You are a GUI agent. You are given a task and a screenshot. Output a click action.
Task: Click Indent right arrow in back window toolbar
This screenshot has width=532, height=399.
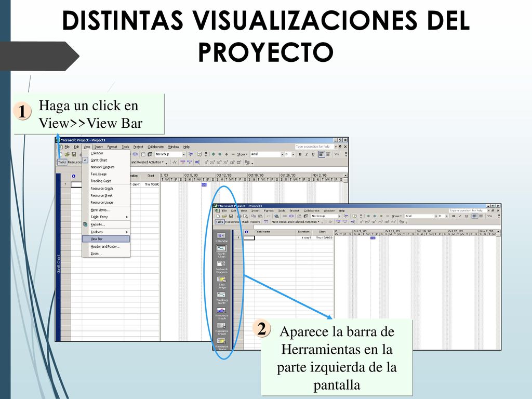pos(220,154)
